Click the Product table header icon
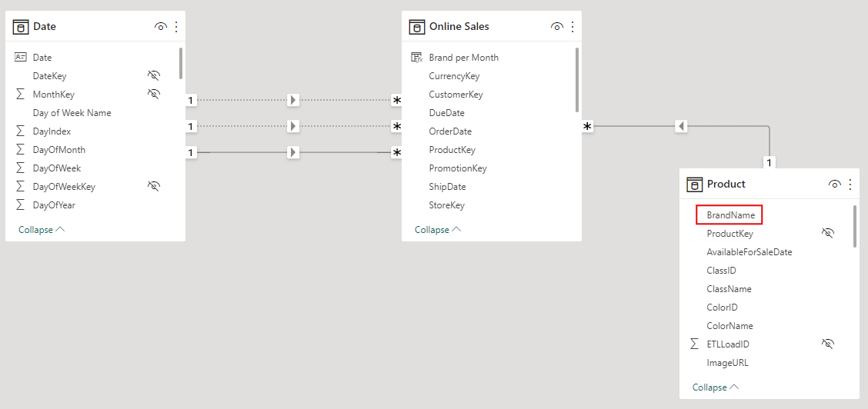This screenshot has width=868, height=409. coord(695,184)
